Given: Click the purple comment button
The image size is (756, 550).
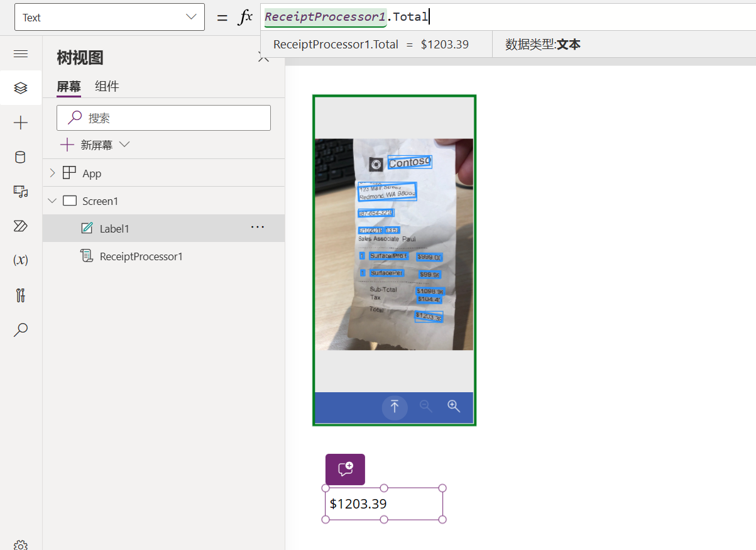Looking at the screenshot, I should (x=345, y=469).
